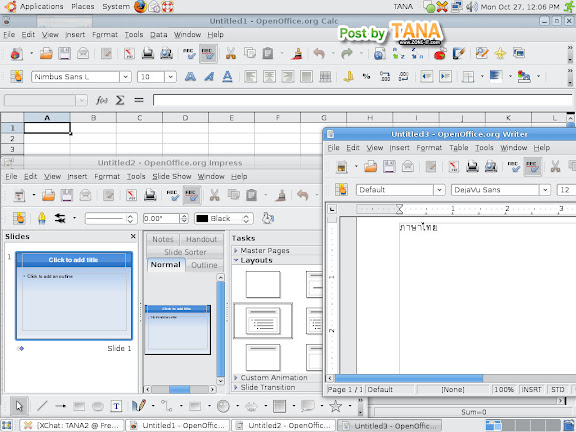
Task: Click the Percent format icon in Calc
Action: [x=366, y=77]
